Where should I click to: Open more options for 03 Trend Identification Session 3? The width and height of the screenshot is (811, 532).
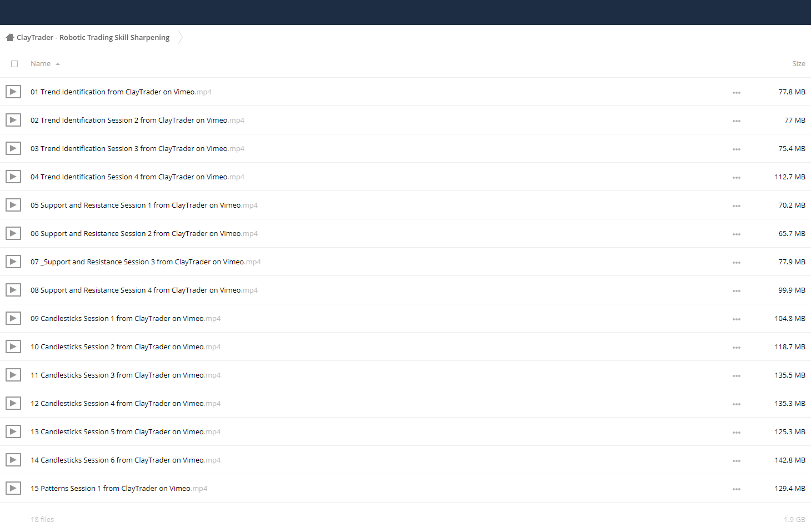coord(737,149)
